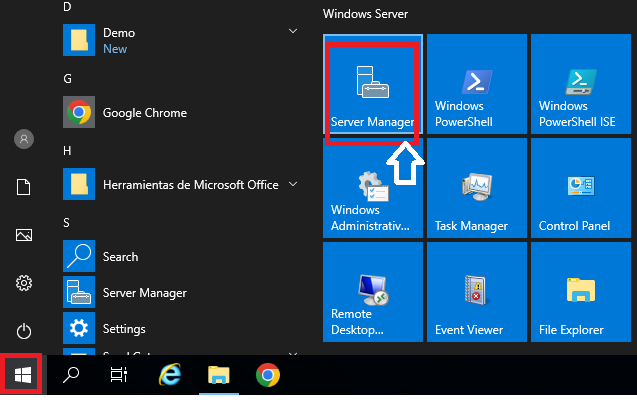Open the user account icon
Image resolution: width=637 pixels, height=400 pixels.
point(24,139)
